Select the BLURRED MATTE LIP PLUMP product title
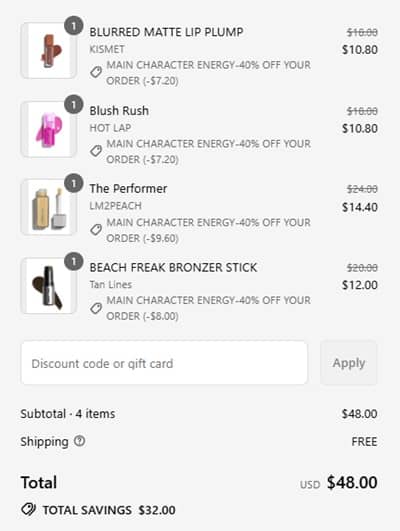 tap(166, 32)
